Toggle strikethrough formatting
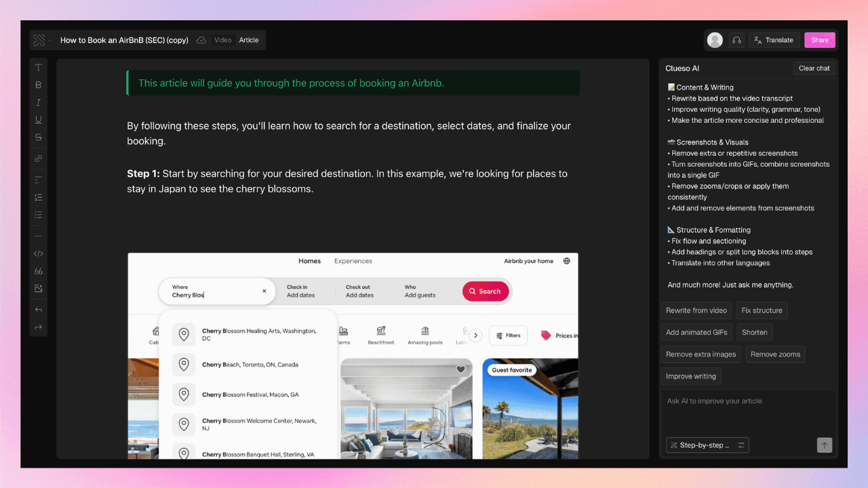 coord(39,137)
